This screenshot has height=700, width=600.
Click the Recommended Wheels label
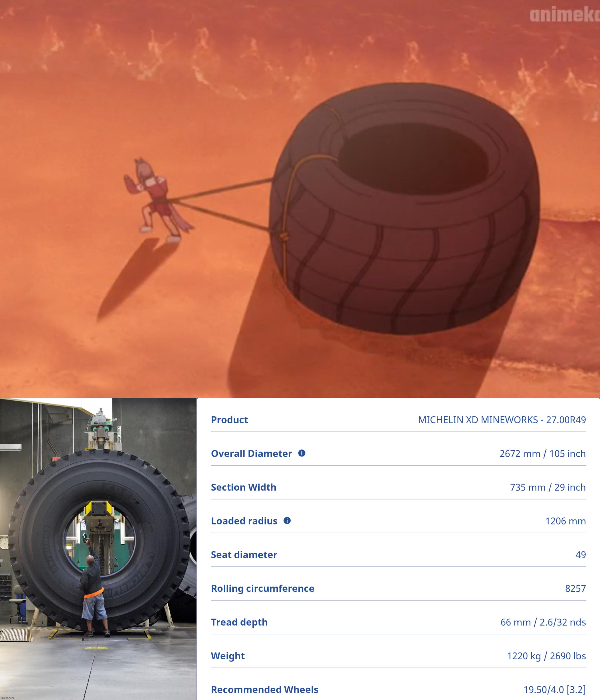[264, 690]
